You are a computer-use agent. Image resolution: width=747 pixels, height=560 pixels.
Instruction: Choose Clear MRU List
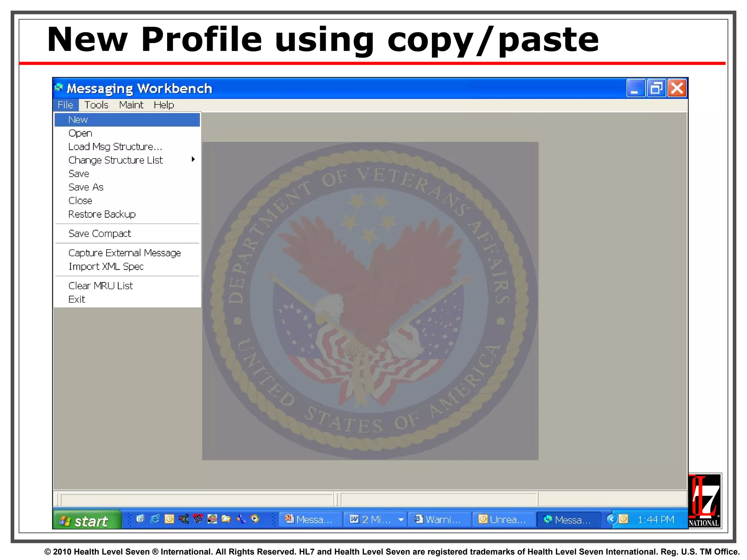(127, 285)
